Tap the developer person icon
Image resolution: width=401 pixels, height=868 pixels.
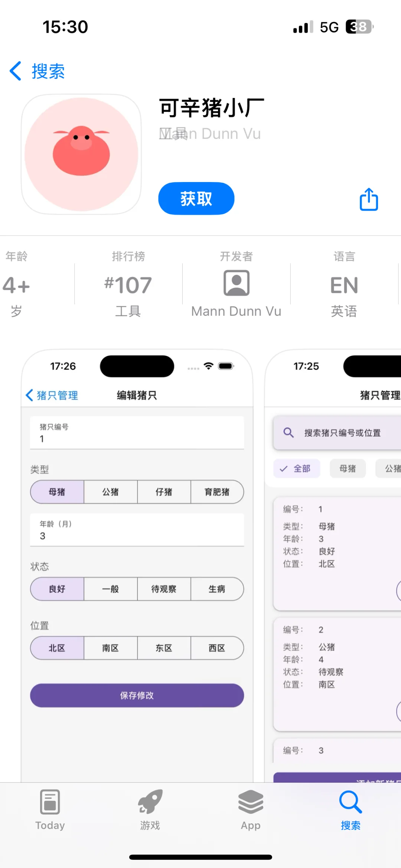click(x=236, y=283)
